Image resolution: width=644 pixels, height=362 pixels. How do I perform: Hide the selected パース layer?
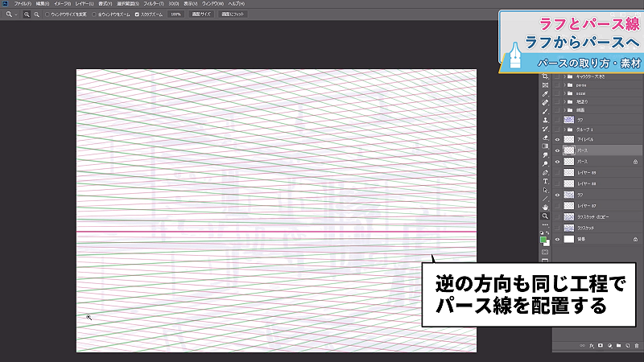557,150
